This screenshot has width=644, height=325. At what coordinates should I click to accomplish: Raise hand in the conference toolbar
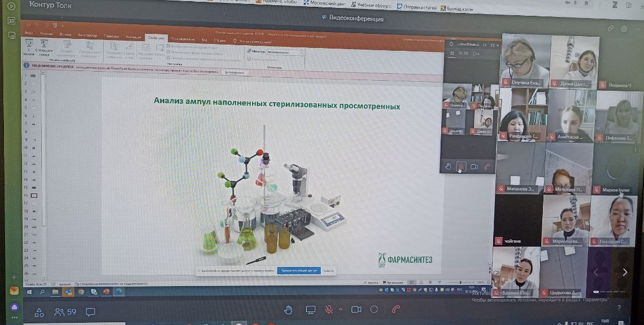[288, 310]
